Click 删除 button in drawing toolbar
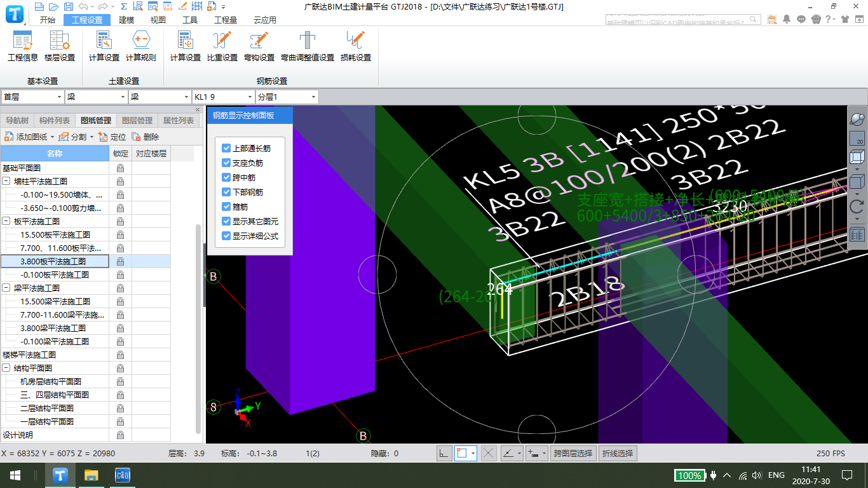Screen dimensions: 868x488 146,137
